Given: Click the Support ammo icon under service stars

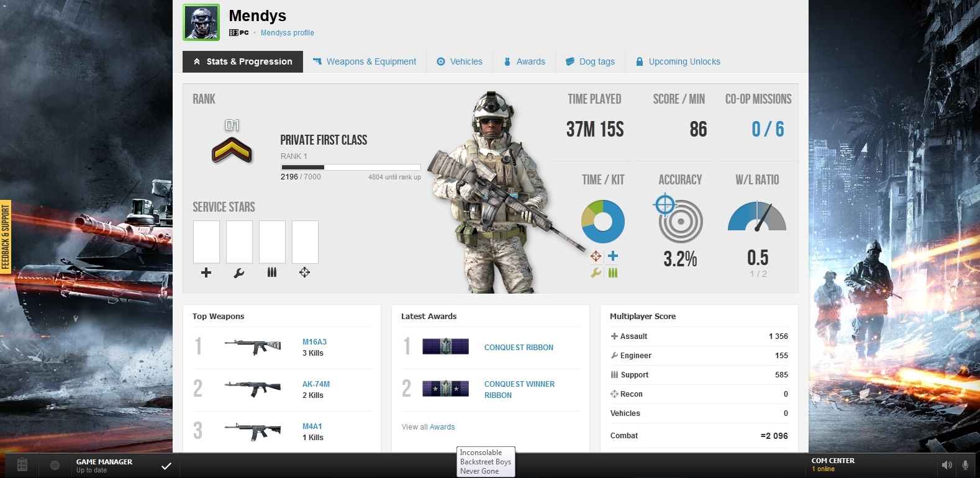Looking at the screenshot, I should pyautogui.click(x=272, y=273).
